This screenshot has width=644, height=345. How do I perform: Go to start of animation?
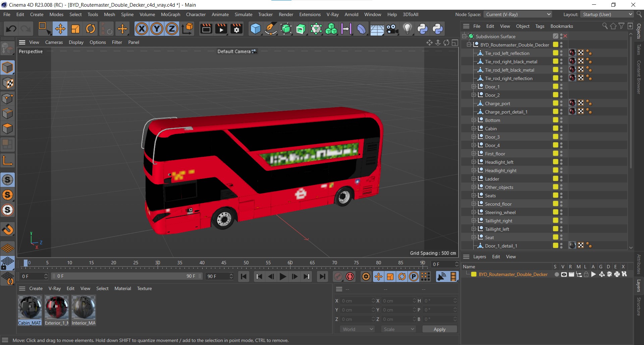tap(244, 276)
